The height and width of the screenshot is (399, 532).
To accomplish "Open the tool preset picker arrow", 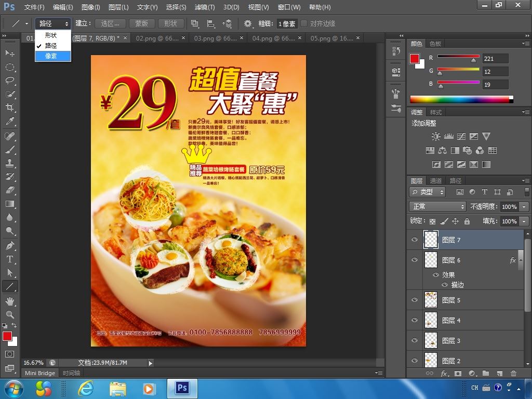I will (26, 24).
